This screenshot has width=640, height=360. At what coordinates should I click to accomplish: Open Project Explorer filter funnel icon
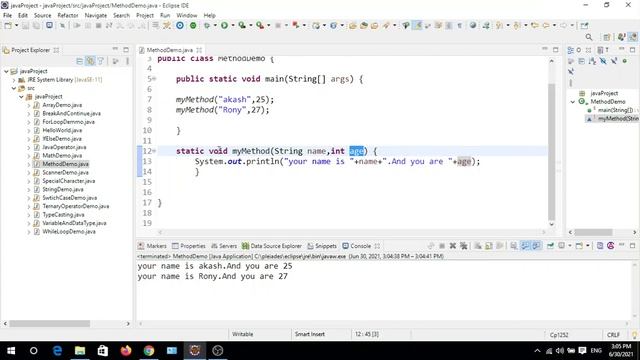coord(101,61)
